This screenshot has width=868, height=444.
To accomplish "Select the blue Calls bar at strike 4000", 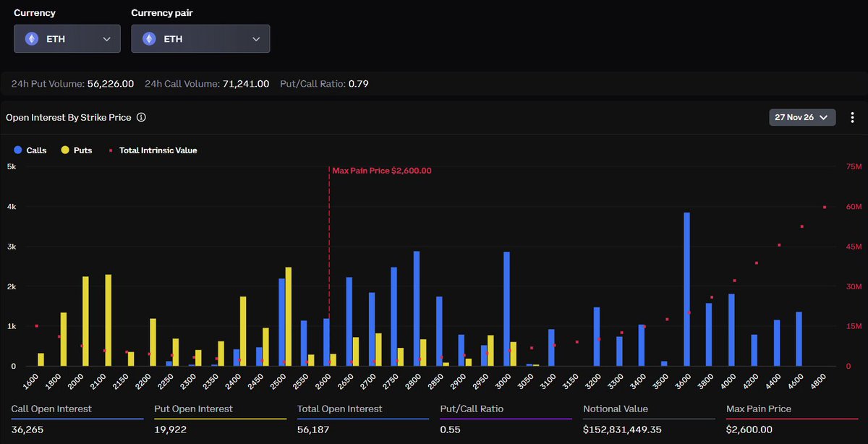I will pos(732,330).
